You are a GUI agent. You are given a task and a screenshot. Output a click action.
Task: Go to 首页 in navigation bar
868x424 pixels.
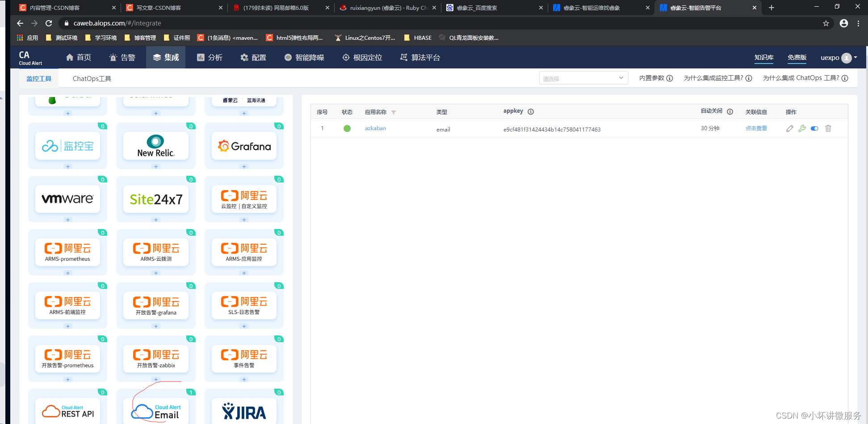coord(79,57)
